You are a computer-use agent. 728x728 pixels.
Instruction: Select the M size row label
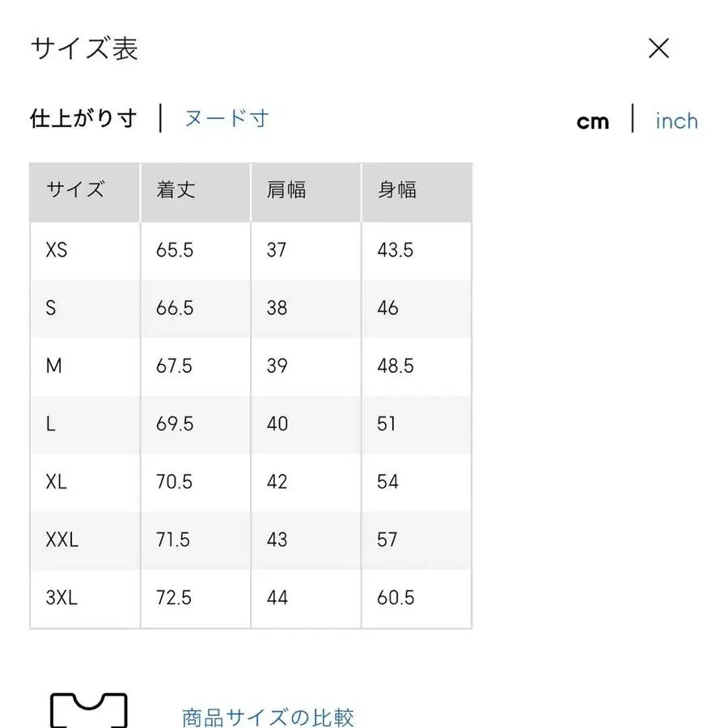click(x=53, y=366)
